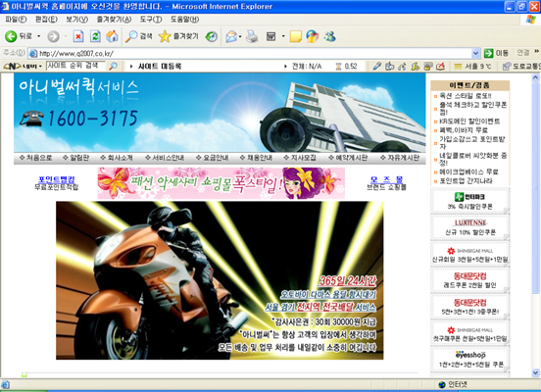Expand the edit icon's dropdown arrow

tap(283, 36)
